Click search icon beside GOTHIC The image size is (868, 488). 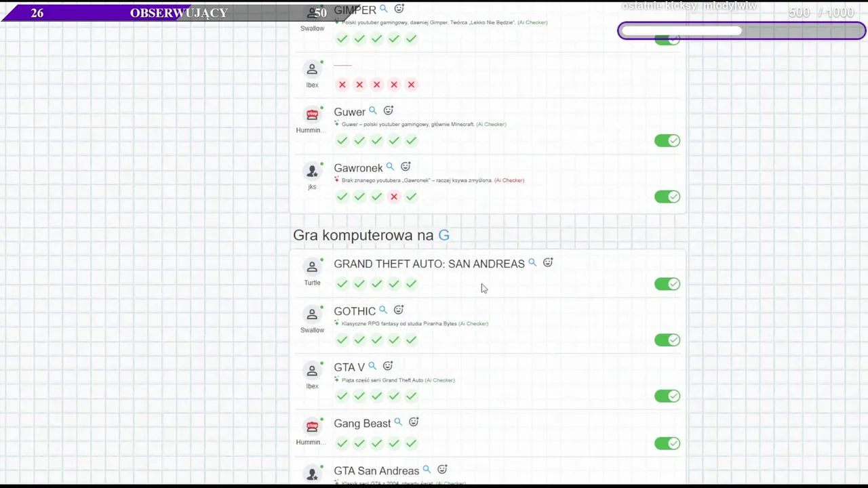pos(383,310)
